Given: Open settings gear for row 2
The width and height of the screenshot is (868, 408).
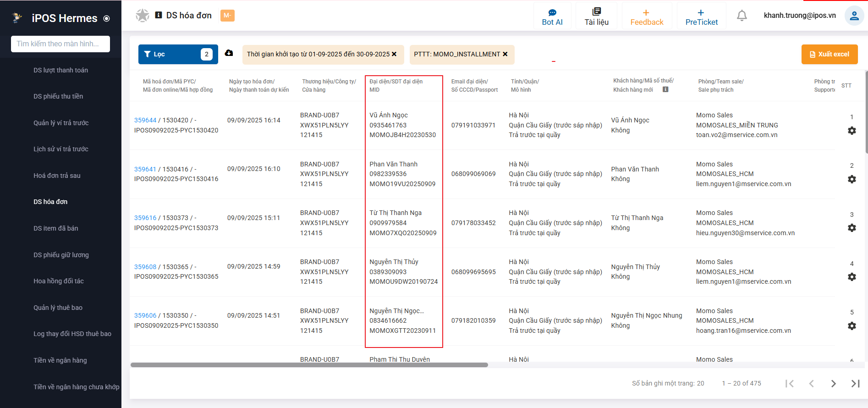Looking at the screenshot, I should tap(852, 179).
